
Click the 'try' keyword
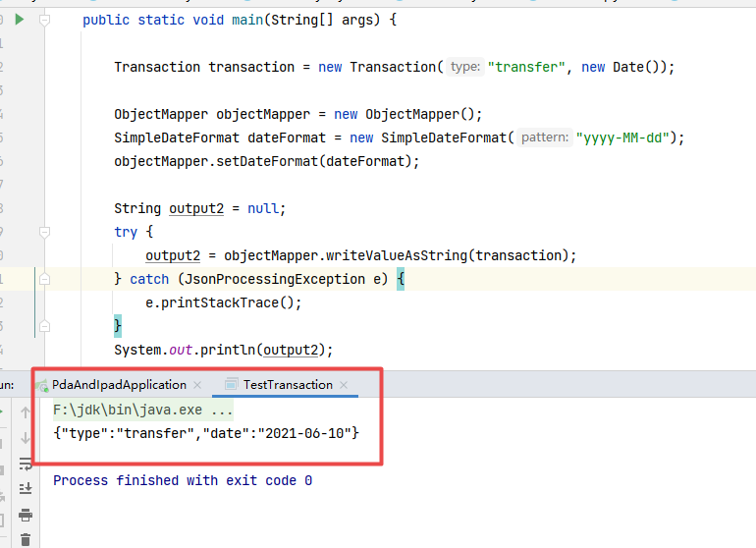coord(126,232)
